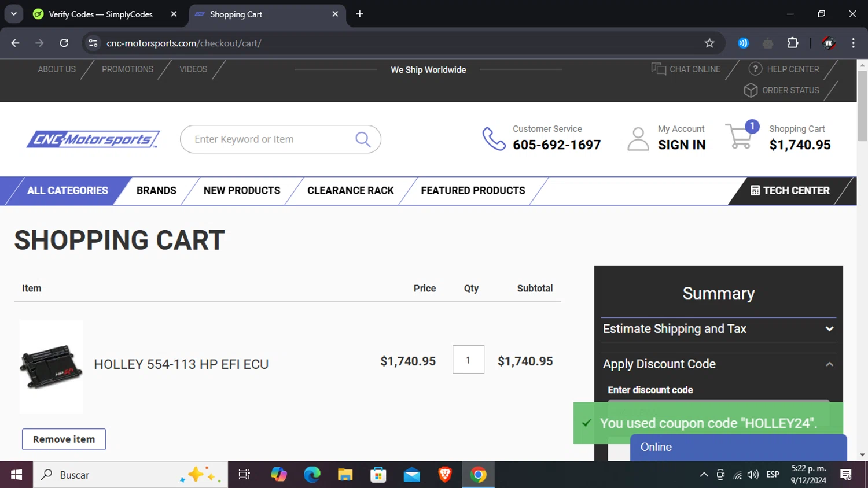Viewport: 868px width, 488px height.
Task: Open Microsoft Store from taskbar
Action: click(378, 475)
